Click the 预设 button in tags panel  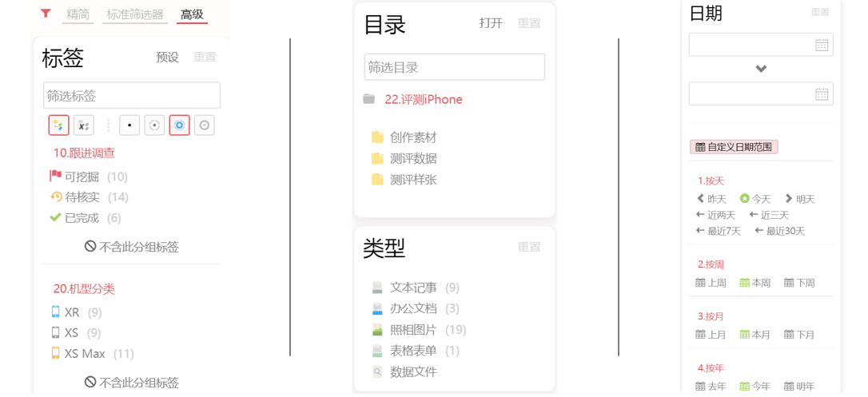click(x=167, y=57)
